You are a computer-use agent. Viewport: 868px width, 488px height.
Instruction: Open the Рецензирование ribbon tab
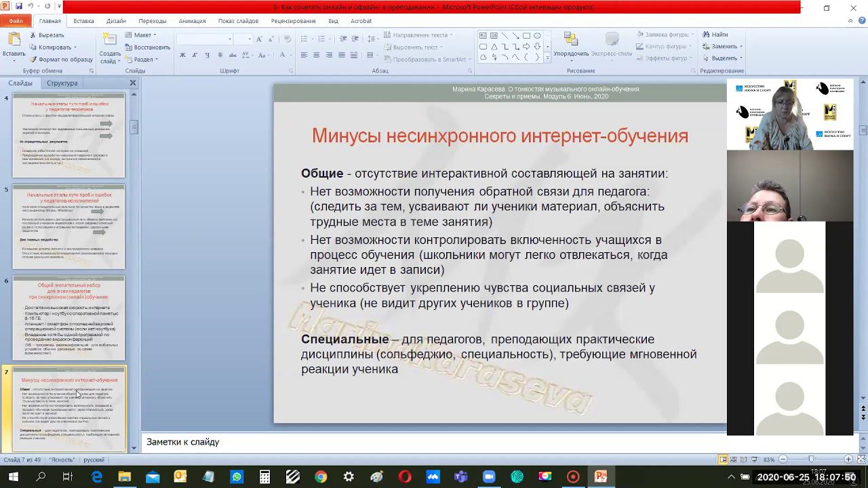pyautogui.click(x=293, y=21)
